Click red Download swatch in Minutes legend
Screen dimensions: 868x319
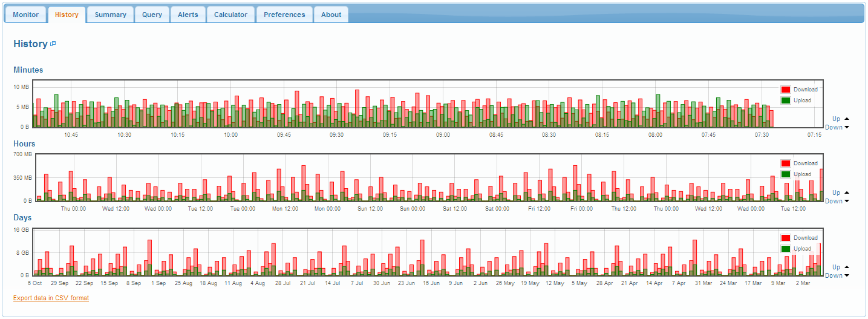[x=786, y=90]
